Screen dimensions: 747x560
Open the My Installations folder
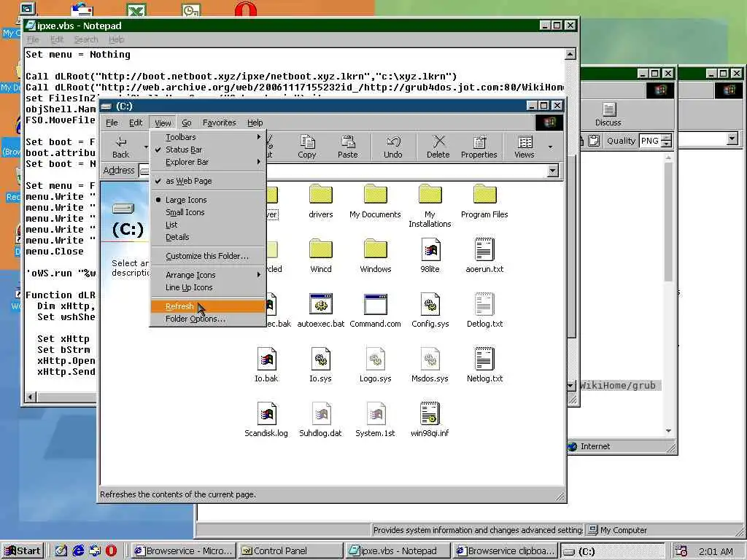coord(430,206)
